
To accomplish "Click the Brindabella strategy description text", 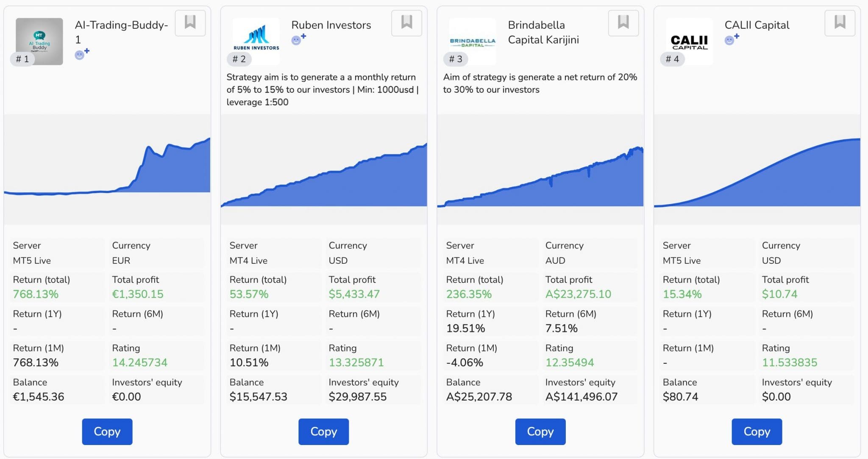I will click(x=540, y=83).
